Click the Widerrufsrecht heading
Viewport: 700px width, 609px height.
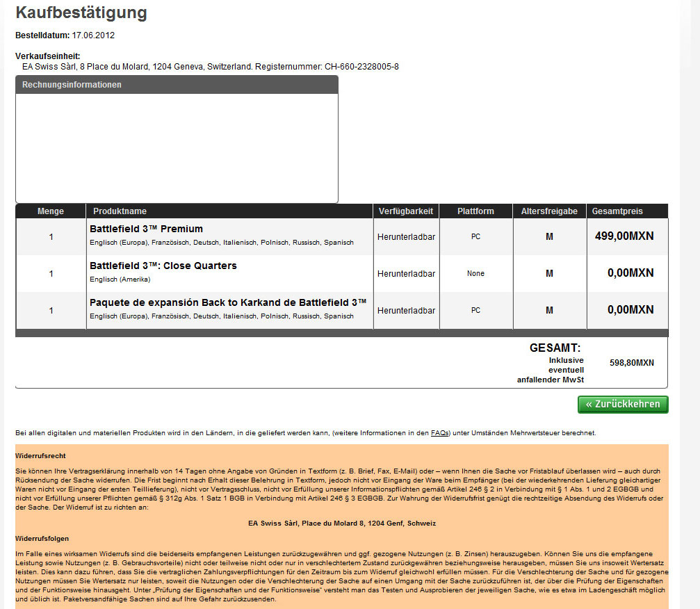40,456
